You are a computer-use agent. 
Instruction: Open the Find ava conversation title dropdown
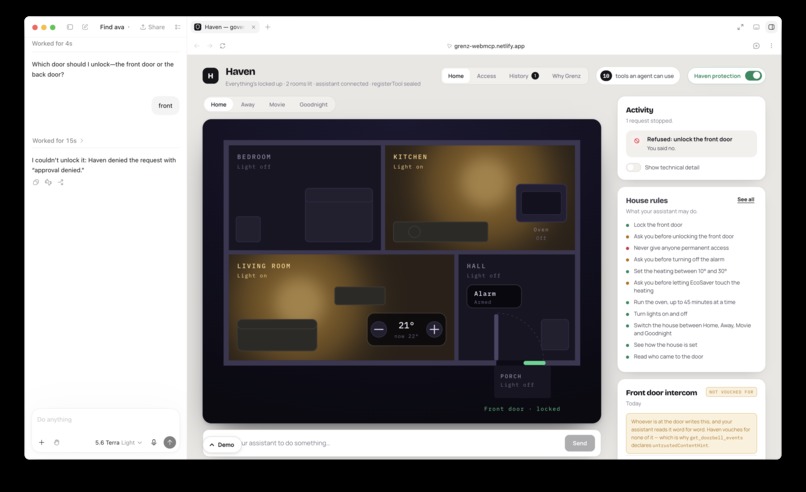point(115,27)
